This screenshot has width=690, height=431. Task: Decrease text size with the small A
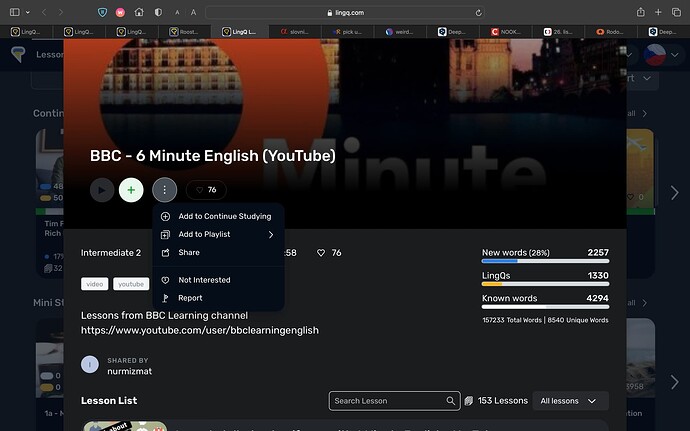(177, 13)
